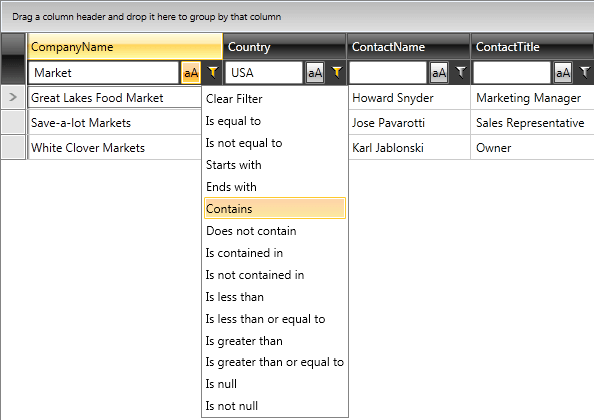The width and height of the screenshot is (594, 420).
Task: Click cell 'Marketing Manager'
Action: [x=532, y=98]
